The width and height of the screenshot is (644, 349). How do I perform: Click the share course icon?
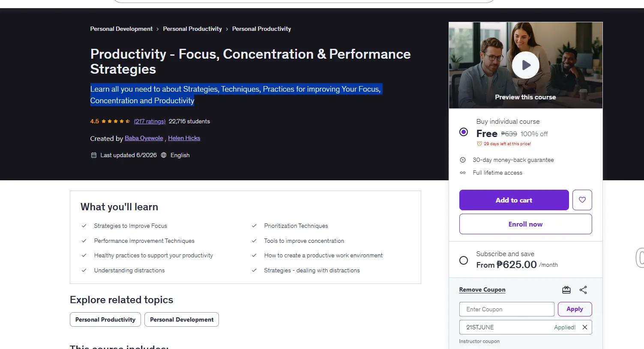(583, 290)
